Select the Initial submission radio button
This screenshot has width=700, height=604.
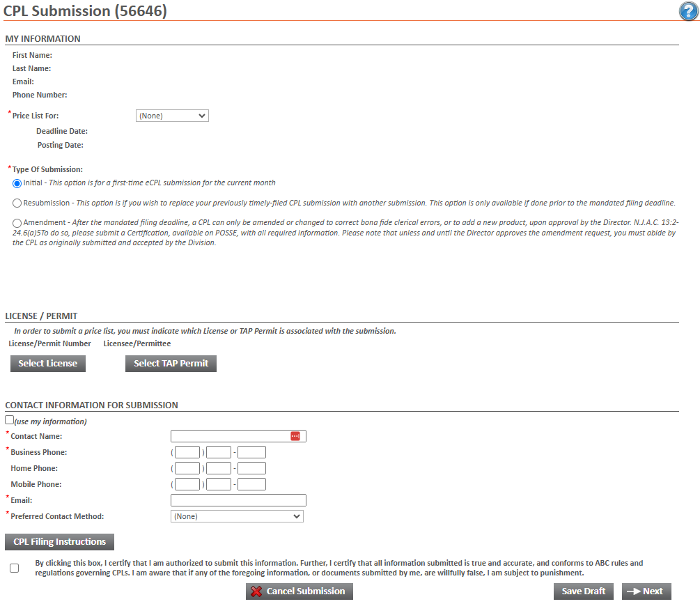tap(17, 183)
